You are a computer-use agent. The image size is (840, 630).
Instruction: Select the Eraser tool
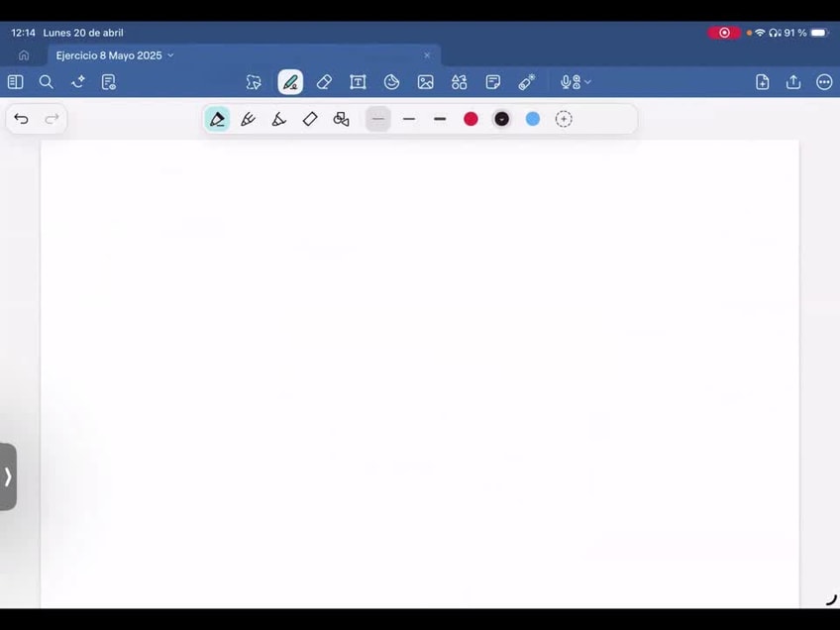pos(324,82)
